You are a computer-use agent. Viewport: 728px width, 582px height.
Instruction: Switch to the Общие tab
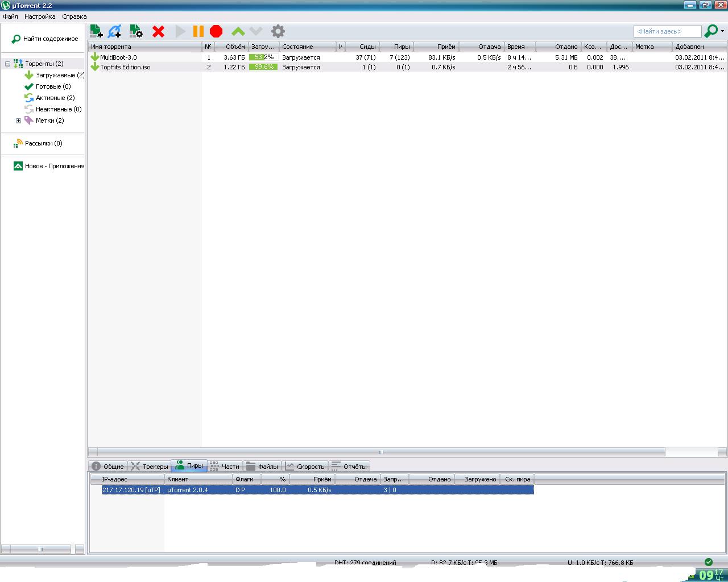click(108, 466)
